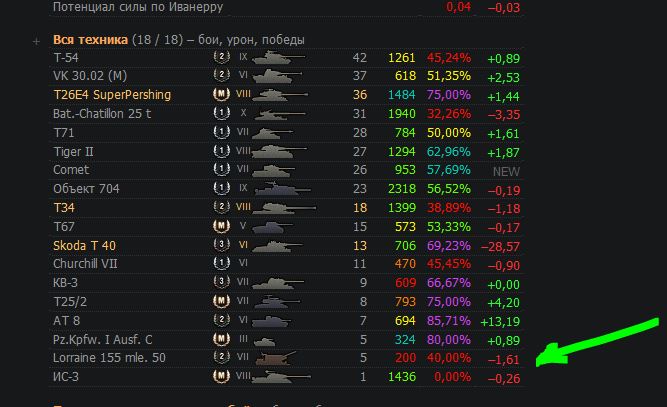Image resolution: width=667 pixels, height=407 pixels.
Task: Click the M mastery badge of ИС-3
Action: coord(222,376)
